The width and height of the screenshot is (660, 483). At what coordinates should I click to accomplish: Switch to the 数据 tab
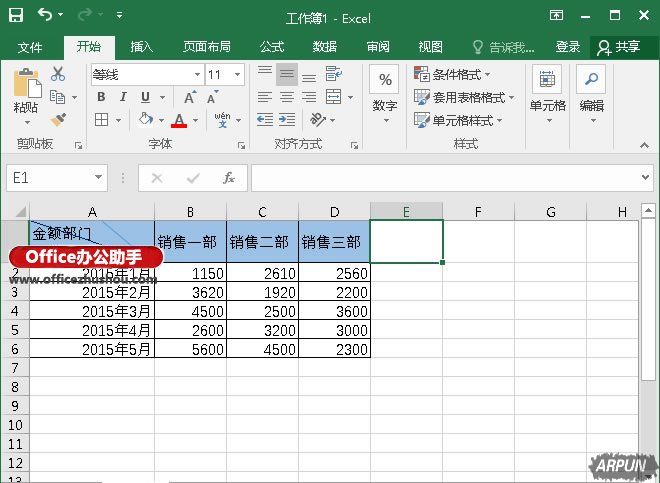click(x=325, y=47)
